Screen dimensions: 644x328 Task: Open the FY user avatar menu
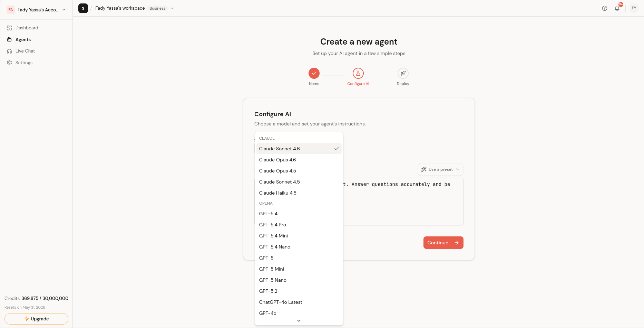pos(634,8)
